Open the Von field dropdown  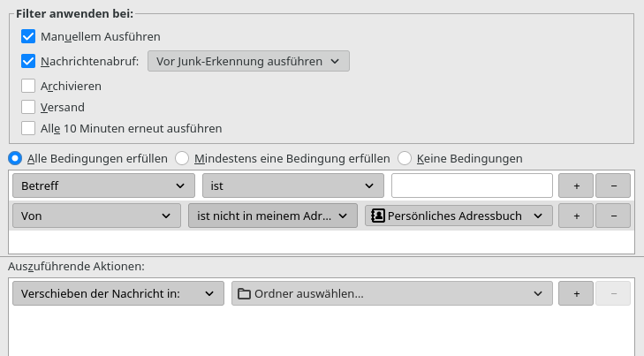(96, 216)
